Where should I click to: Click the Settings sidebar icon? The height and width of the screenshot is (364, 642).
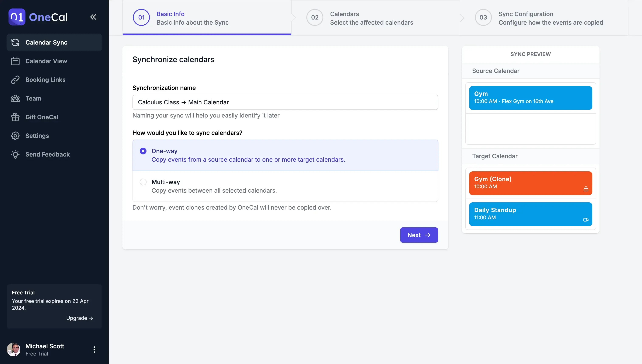15,136
